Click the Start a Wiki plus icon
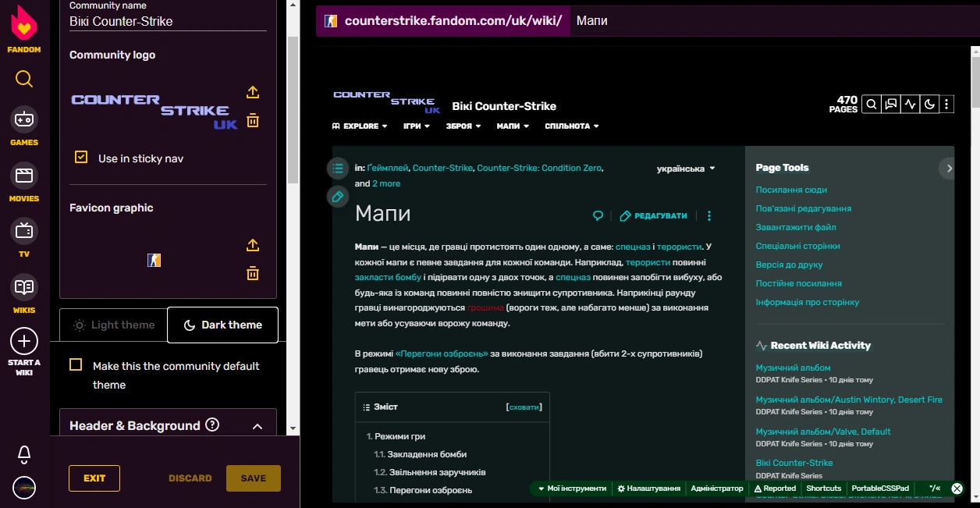The width and height of the screenshot is (980, 508). pyautogui.click(x=24, y=341)
